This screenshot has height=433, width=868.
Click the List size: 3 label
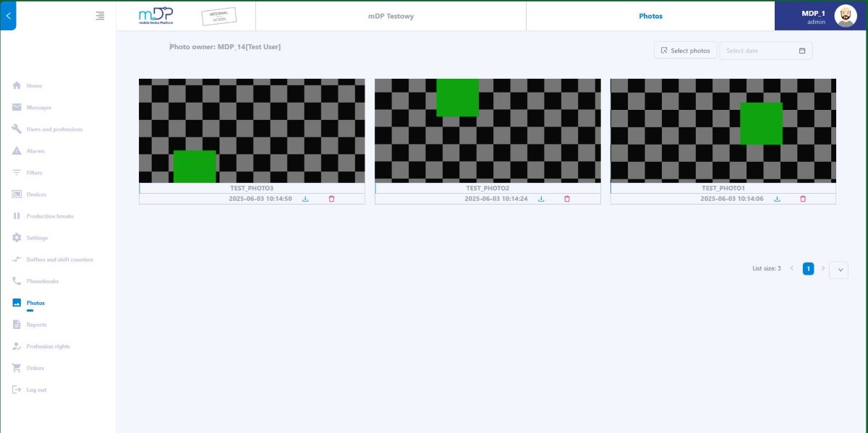(767, 268)
